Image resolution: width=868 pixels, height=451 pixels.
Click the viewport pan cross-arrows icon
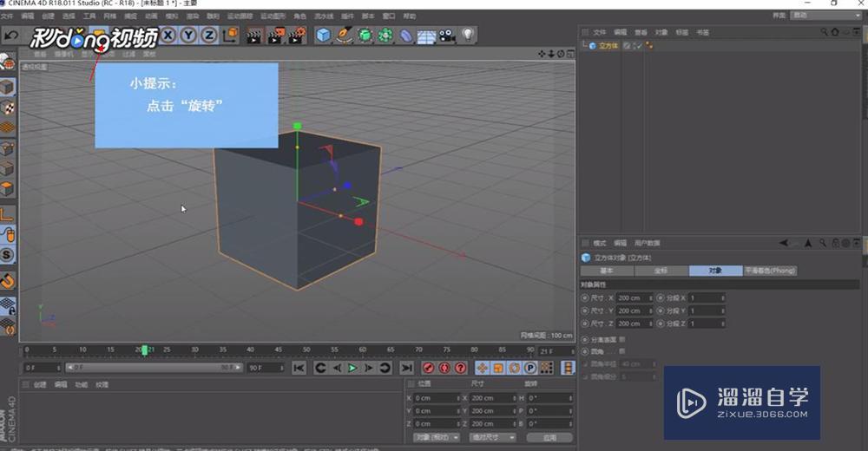pos(542,54)
